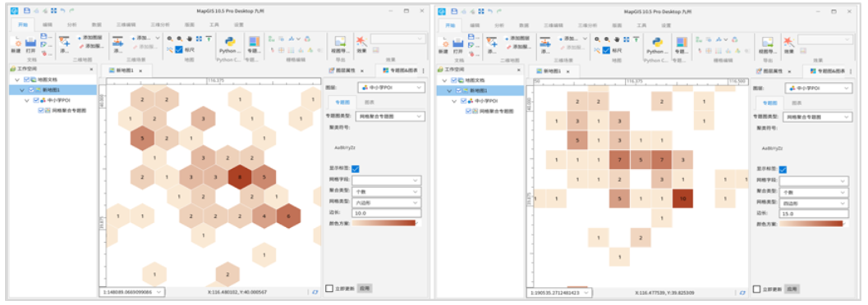
Task: Uncheck 显示标签 in the hexagon grid panel
Action: point(356,169)
